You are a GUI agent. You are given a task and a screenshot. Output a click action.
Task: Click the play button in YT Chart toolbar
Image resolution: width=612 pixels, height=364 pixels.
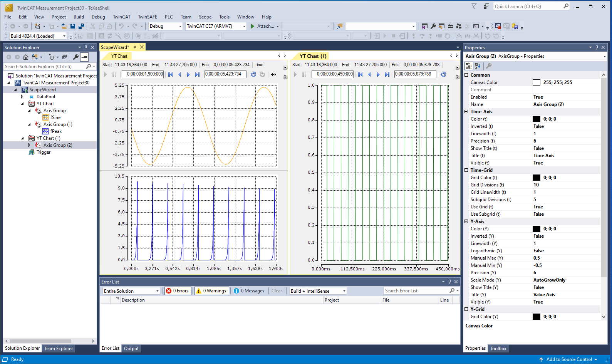point(106,74)
